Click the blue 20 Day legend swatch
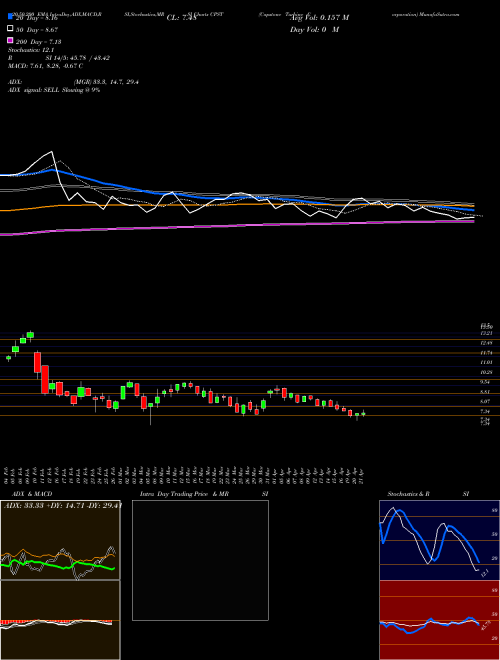The height and width of the screenshot is (660, 500). [10, 17]
